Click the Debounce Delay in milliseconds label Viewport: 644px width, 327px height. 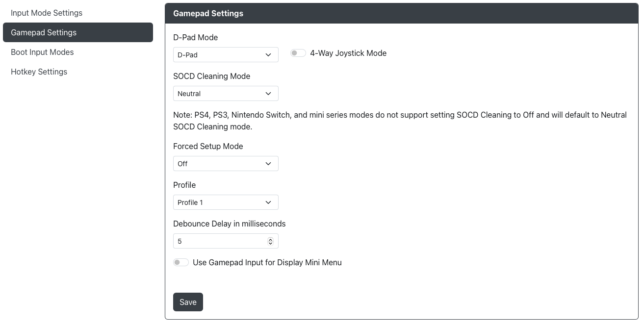pyautogui.click(x=230, y=224)
